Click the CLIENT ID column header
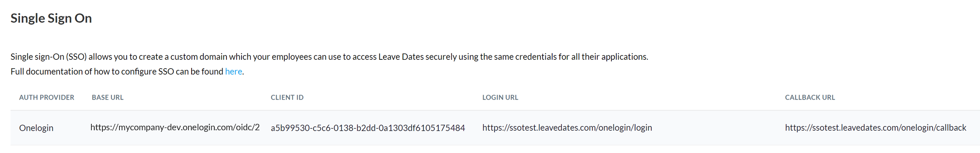980x153 pixels. [x=287, y=97]
